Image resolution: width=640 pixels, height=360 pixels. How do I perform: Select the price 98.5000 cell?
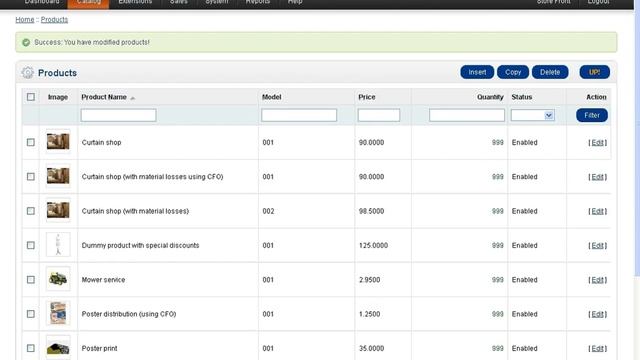pyautogui.click(x=371, y=211)
